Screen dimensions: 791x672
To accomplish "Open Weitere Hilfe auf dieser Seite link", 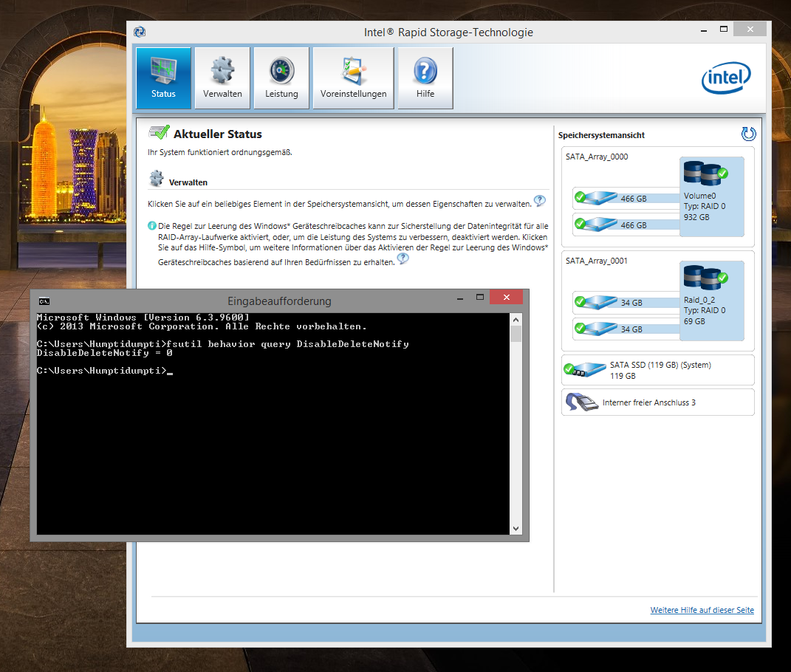I will point(702,610).
